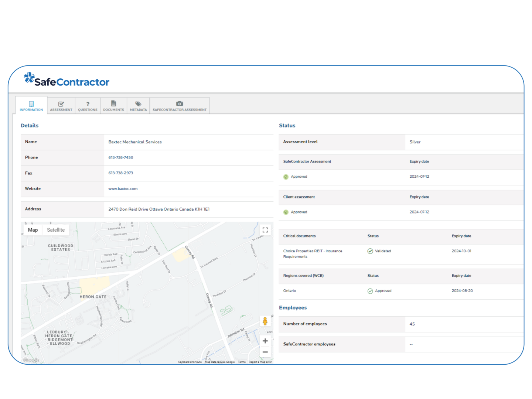532x399 pixels.
Task: Click the Information tab icon
Action: pyautogui.click(x=31, y=104)
